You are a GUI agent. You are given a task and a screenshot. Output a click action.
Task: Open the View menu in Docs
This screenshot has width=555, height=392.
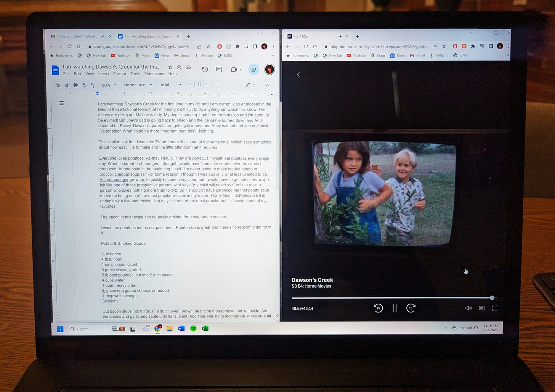[x=90, y=74]
